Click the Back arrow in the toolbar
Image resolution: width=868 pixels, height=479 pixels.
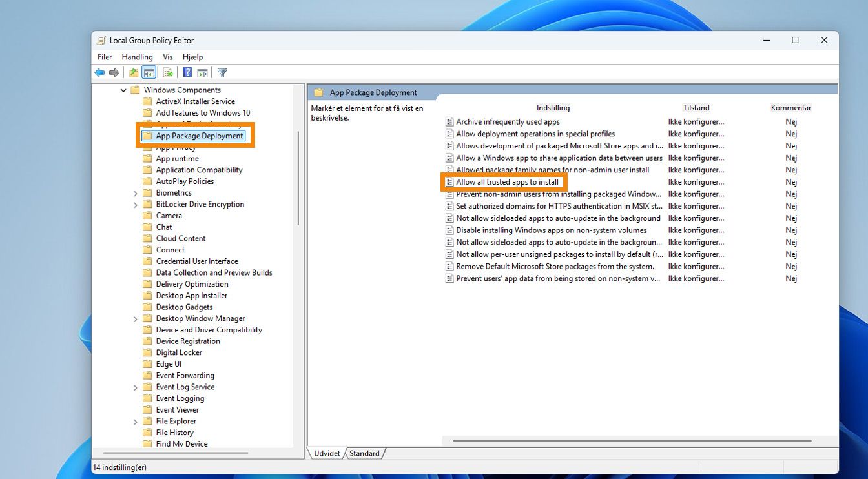[99, 73]
